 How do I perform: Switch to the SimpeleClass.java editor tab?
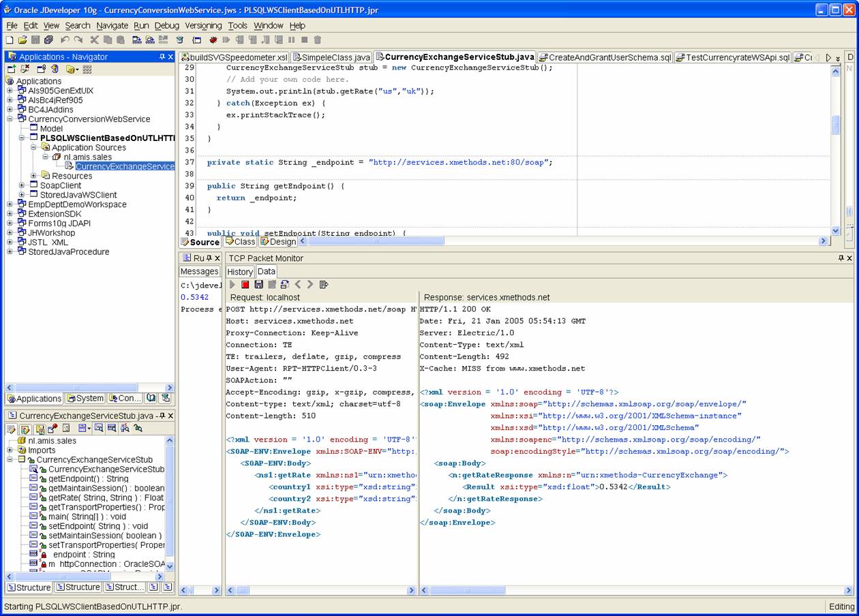pyautogui.click(x=331, y=57)
